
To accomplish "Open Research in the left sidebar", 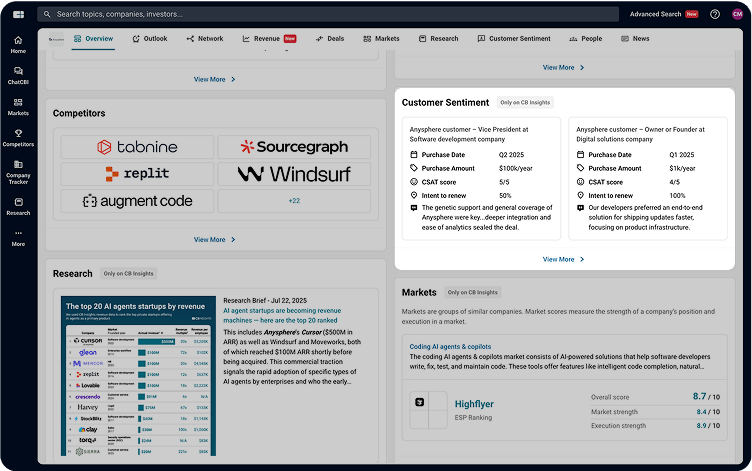I will click(x=18, y=205).
